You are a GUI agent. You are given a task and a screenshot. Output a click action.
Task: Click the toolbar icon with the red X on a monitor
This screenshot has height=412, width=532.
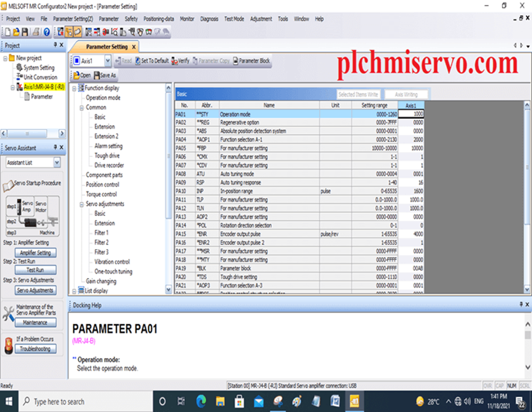click(x=61, y=32)
